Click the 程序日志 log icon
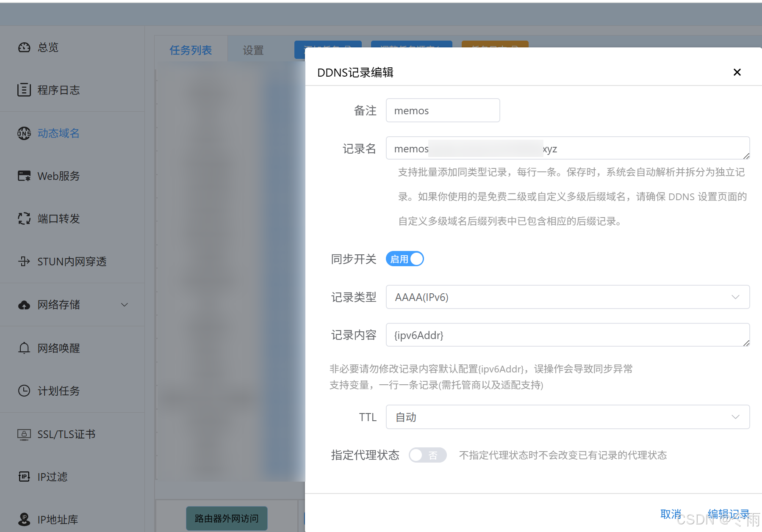The height and width of the screenshot is (532, 762). point(24,90)
